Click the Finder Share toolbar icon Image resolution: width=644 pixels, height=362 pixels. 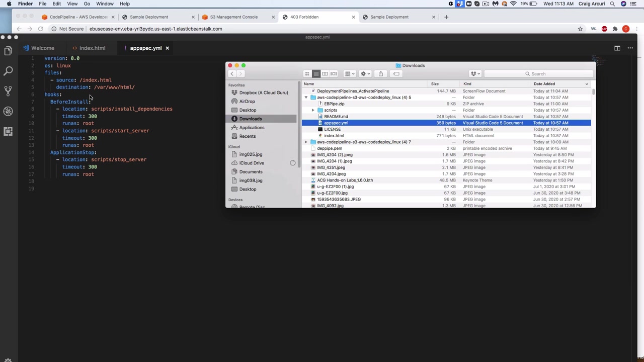pyautogui.click(x=381, y=74)
